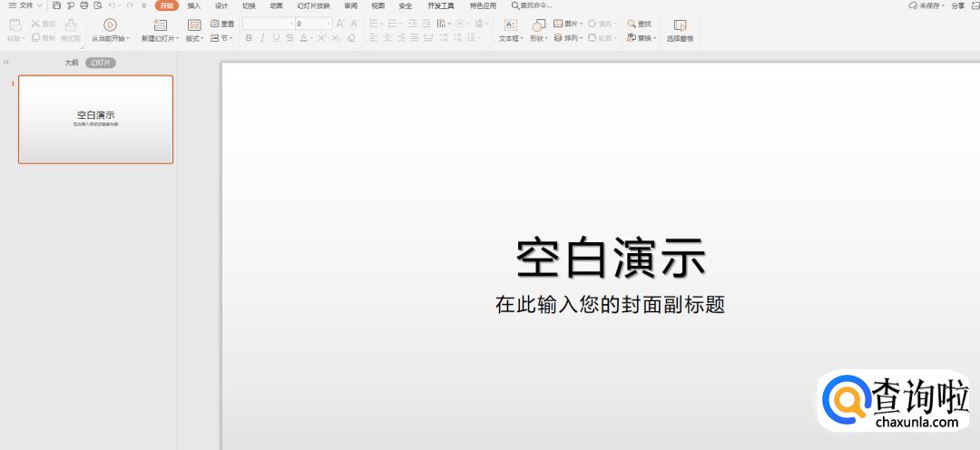Select slide 1 thumbnail 空白演示
Viewport: 980px width, 450px height.
tap(95, 119)
